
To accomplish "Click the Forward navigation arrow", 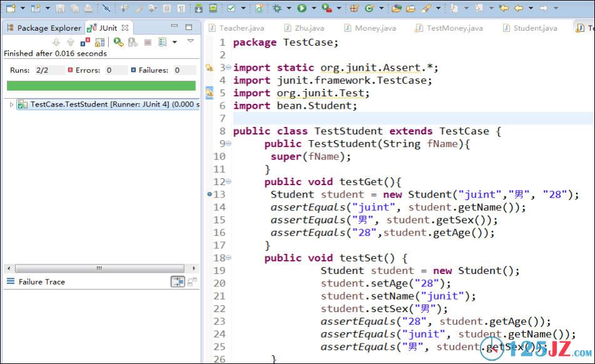I will 544,8.
